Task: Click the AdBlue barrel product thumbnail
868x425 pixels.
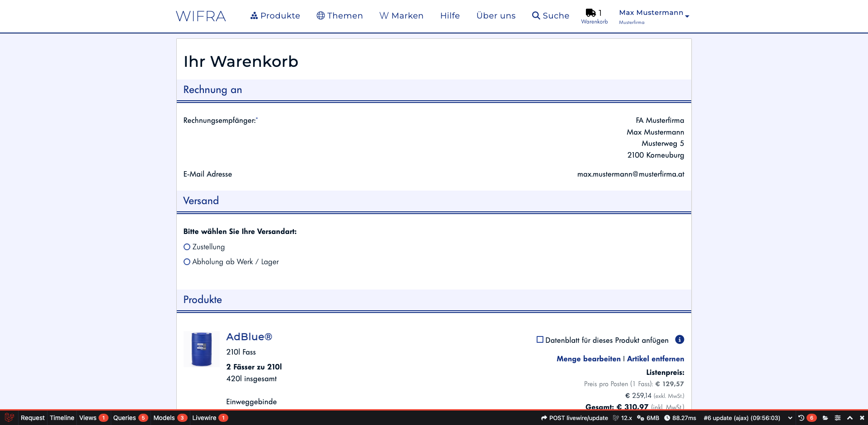Action: [202, 349]
